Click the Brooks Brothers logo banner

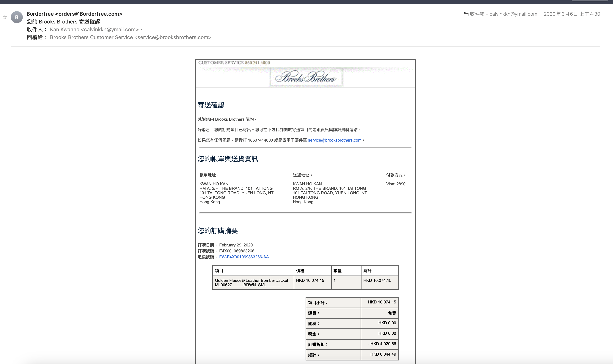coord(305,77)
